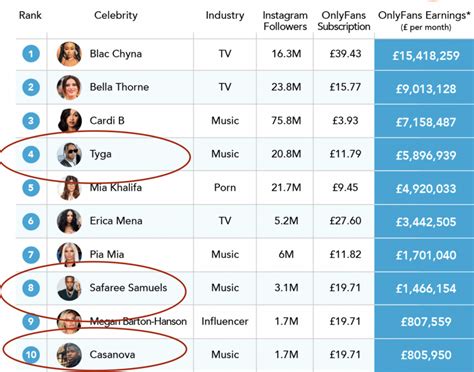
Task: Click the rank 1 number badge
Action: 31,54
